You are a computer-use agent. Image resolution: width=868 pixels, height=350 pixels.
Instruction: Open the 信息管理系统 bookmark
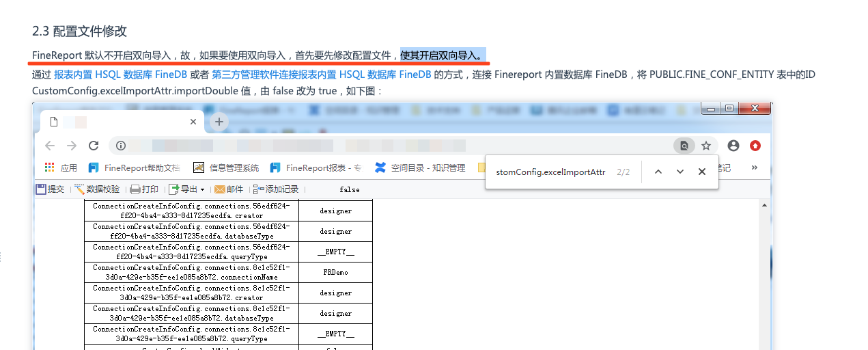[x=226, y=167]
